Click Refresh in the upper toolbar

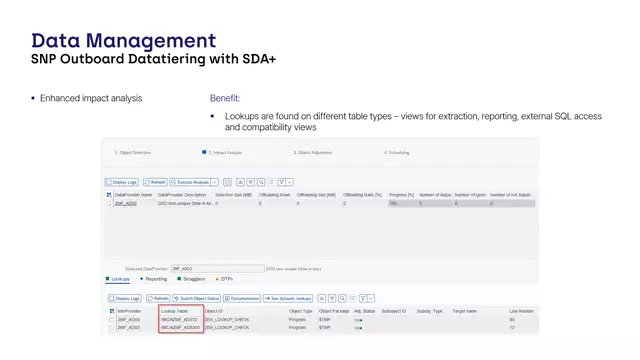156,182
